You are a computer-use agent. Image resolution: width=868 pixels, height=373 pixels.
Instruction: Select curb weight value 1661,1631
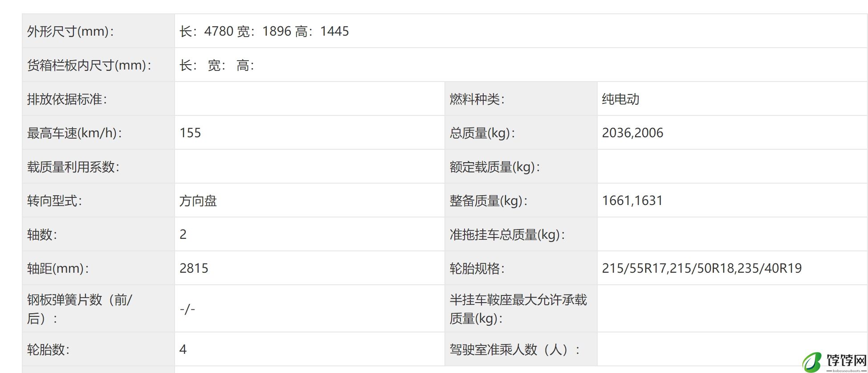pos(632,201)
